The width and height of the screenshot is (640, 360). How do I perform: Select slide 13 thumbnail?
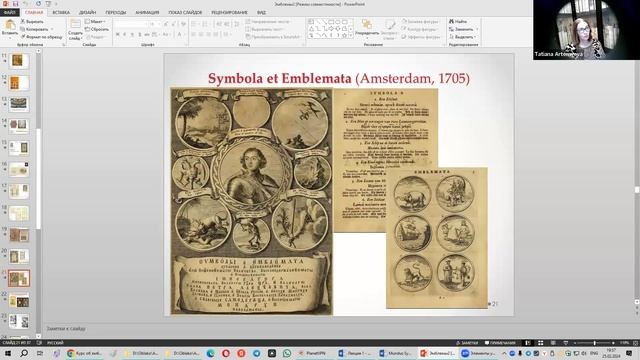[x=19, y=104]
